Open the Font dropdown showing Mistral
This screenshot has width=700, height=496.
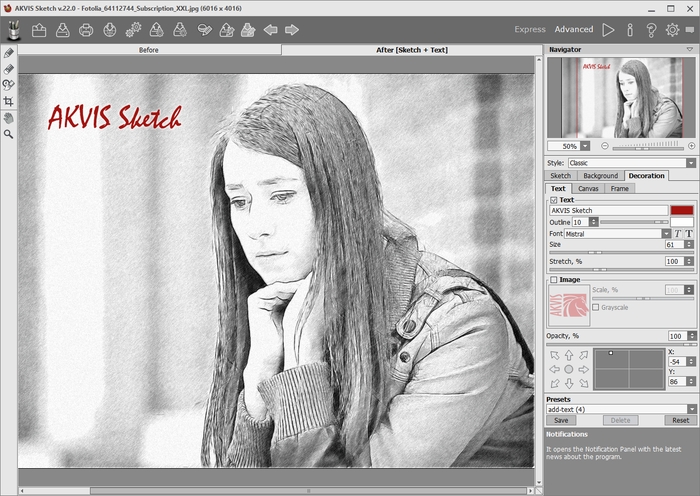click(666, 233)
